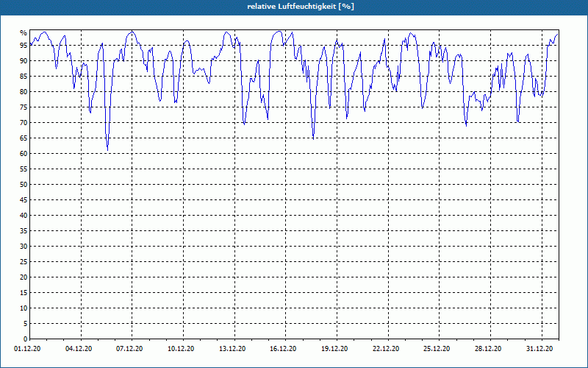Click y-axis value 95
588x368 pixels.
click(x=24, y=46)
